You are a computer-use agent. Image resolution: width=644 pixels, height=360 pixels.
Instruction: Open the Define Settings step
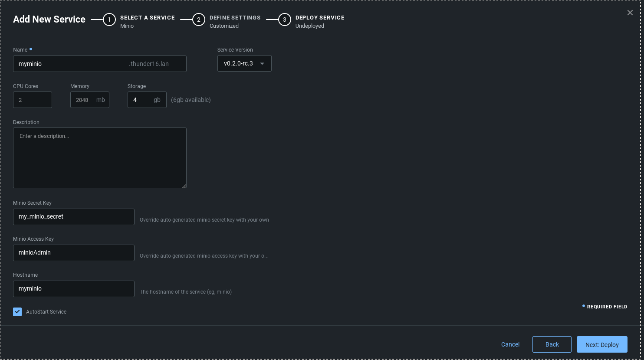coord(235,18)
